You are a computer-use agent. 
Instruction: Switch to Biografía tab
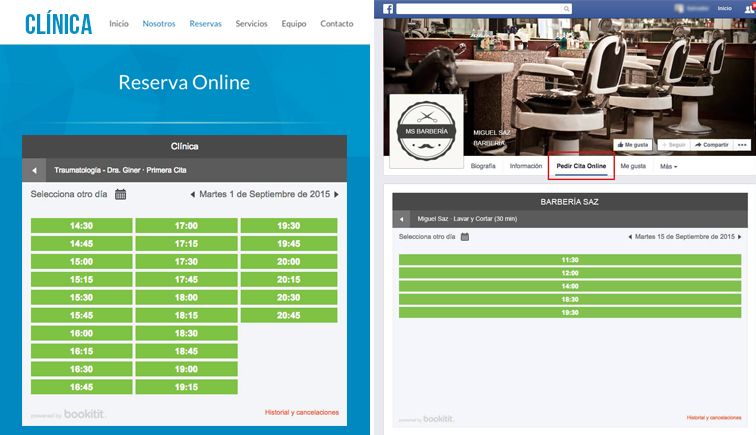(x=483, y=166)
